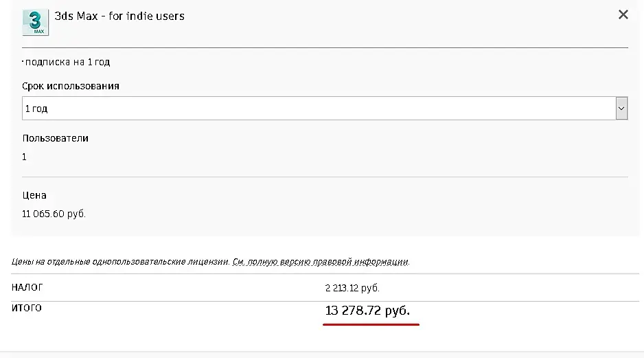Click the user count value 1
This screenshot has width=644, height=358.
coord(25,157)
